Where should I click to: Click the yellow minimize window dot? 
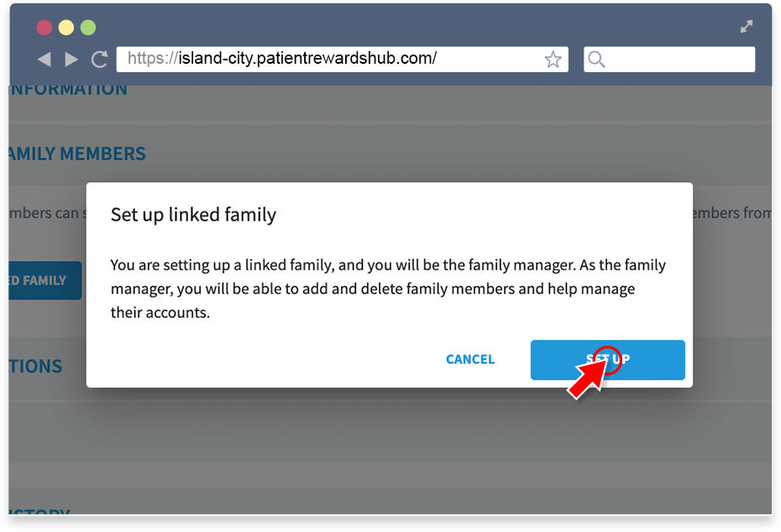66,28
